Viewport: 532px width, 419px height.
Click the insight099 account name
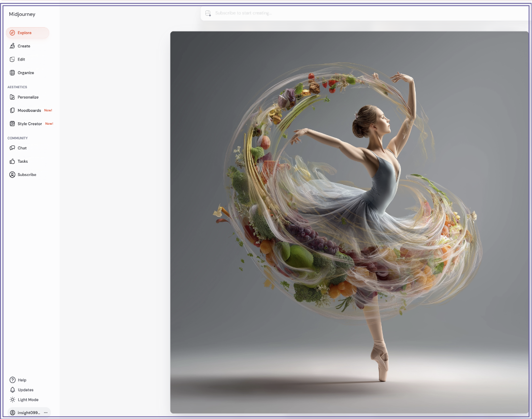(29, 413)
